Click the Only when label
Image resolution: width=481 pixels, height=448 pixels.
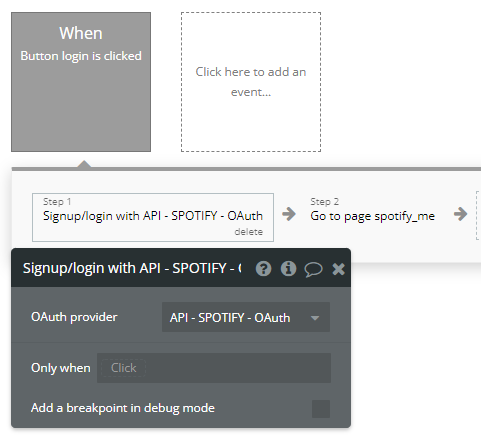pyautogui.click(x=61, y=368)
